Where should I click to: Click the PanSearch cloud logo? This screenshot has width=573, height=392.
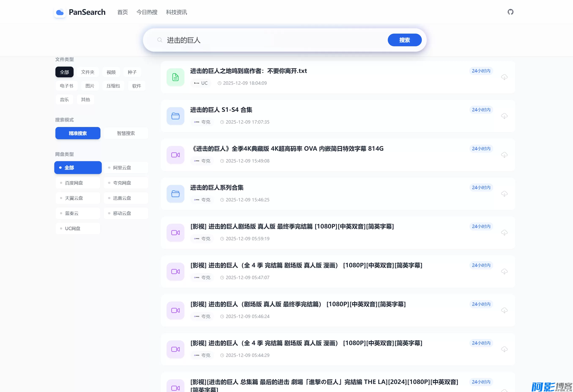[x=60, y=12]
